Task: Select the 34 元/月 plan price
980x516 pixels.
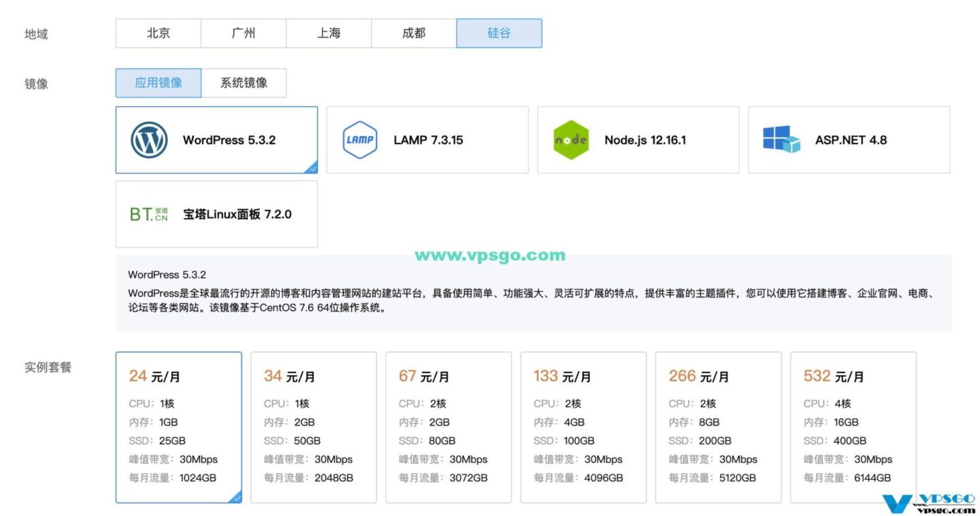Action: tap(290, 376)
